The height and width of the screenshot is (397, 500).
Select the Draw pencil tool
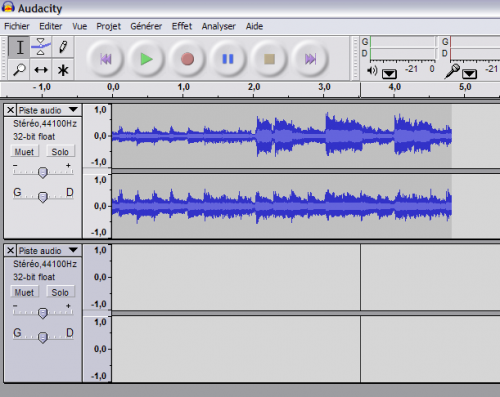point(63,47)
